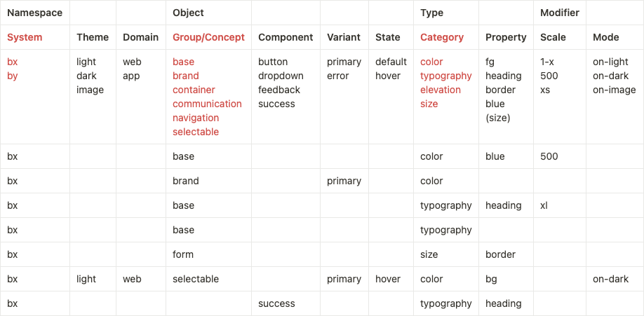This screenshot has height=316, width=644.
Task: Select the Object header cell
Action: pyautogui.click(x=188, y=13)
